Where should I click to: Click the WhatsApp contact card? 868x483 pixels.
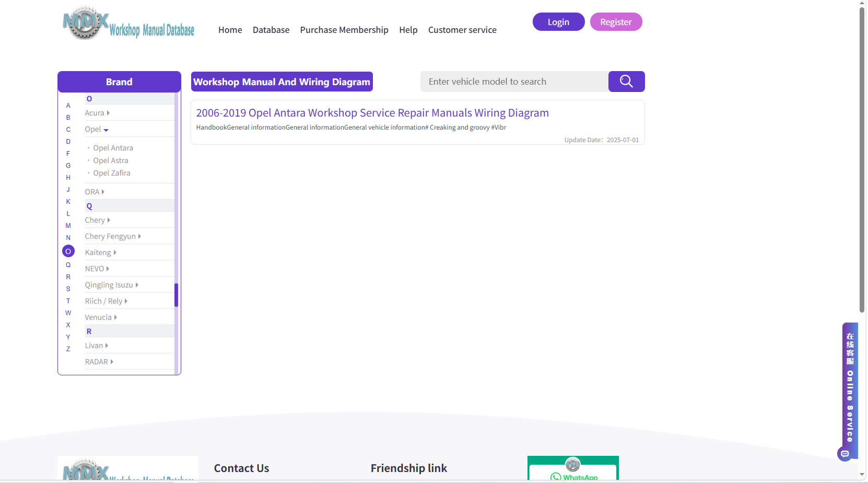tap(573, 468)
